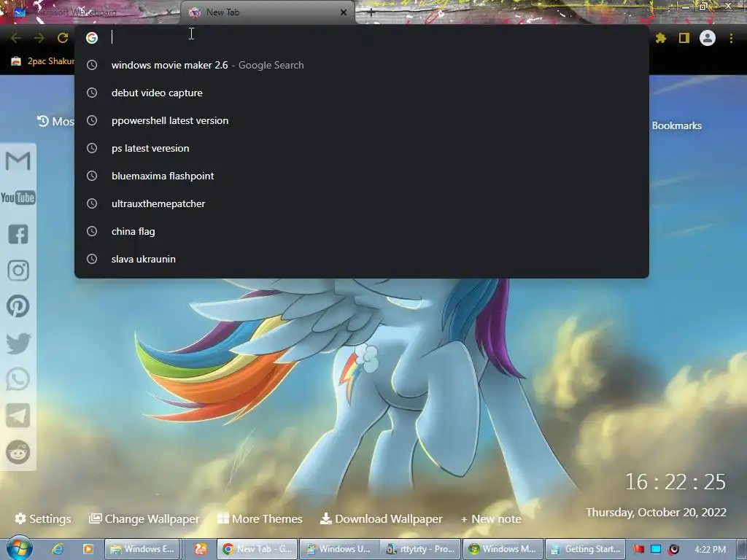The image size is (747, 560).
Task: Go forward with the browser forward arrow
Action: coord(39,38)
